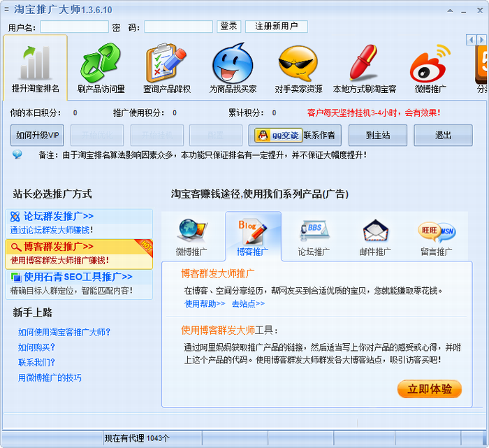This screenshot has width=489, height=448.
Task: Open the 查询产品降权 clipboard icon
Action: coord(166,62)
